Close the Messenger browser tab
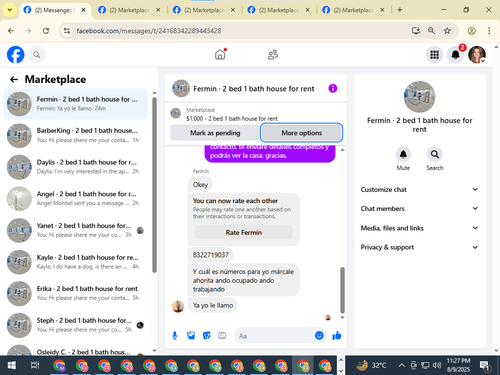500x375 pixels. [x=83, y=10]
